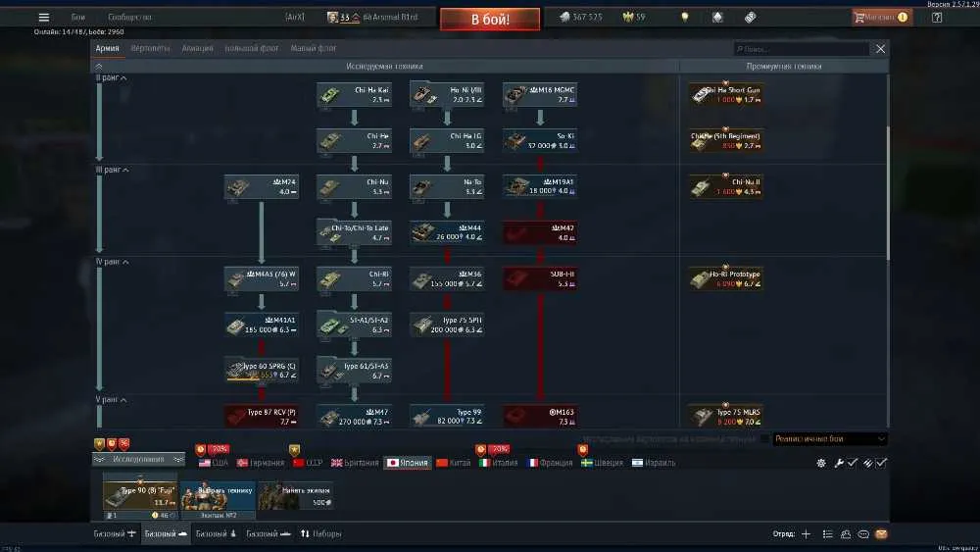
Task: Select the M4A3 (76) W tank
Action: [x=262, y=278]
